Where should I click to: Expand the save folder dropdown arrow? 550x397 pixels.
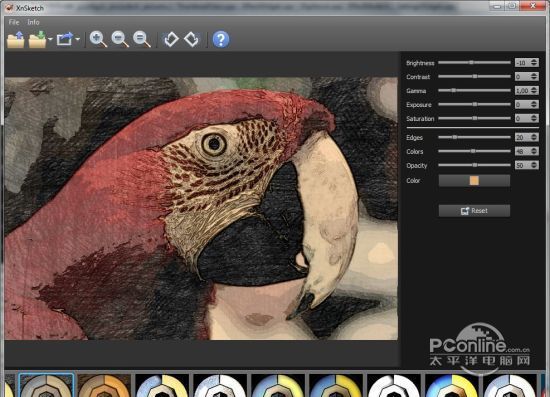pyautogui.click(x=50, y=39)
